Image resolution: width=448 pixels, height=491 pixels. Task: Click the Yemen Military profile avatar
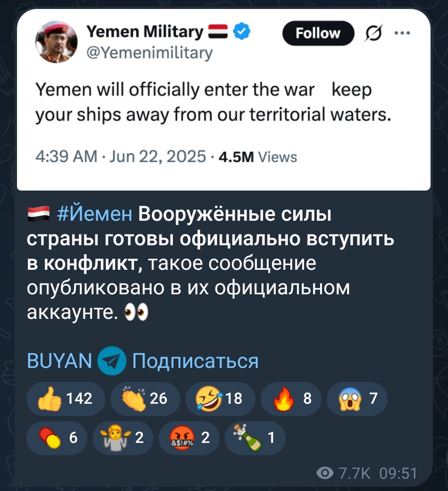(x=56, y=42)
